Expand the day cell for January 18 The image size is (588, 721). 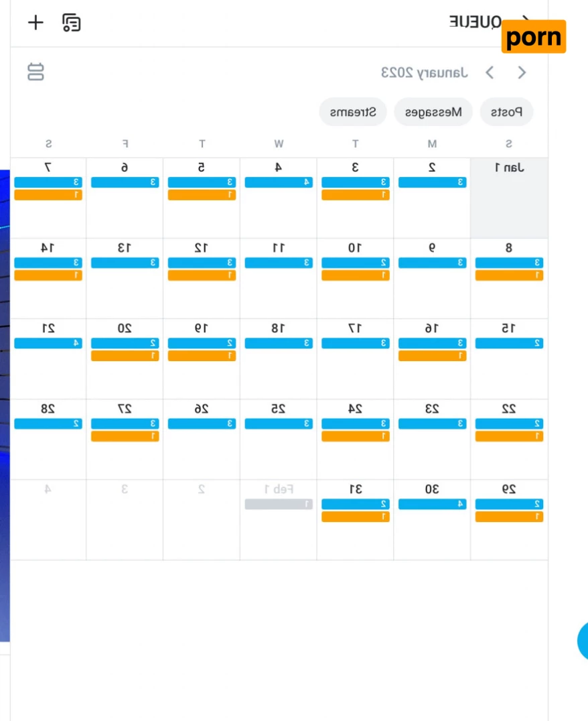(x=278, y=369)
